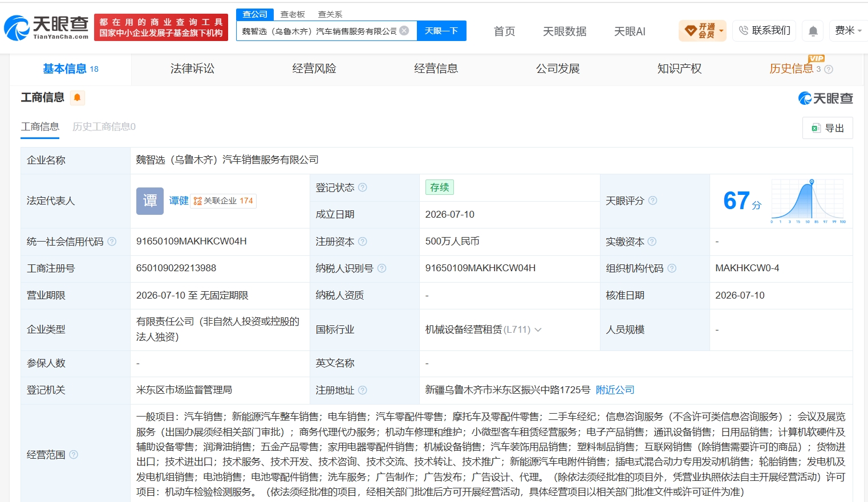The width and height of the screenshot is (868, 502).
Task: Select the 工商信息 sub-tab
Action: point(40,126)
